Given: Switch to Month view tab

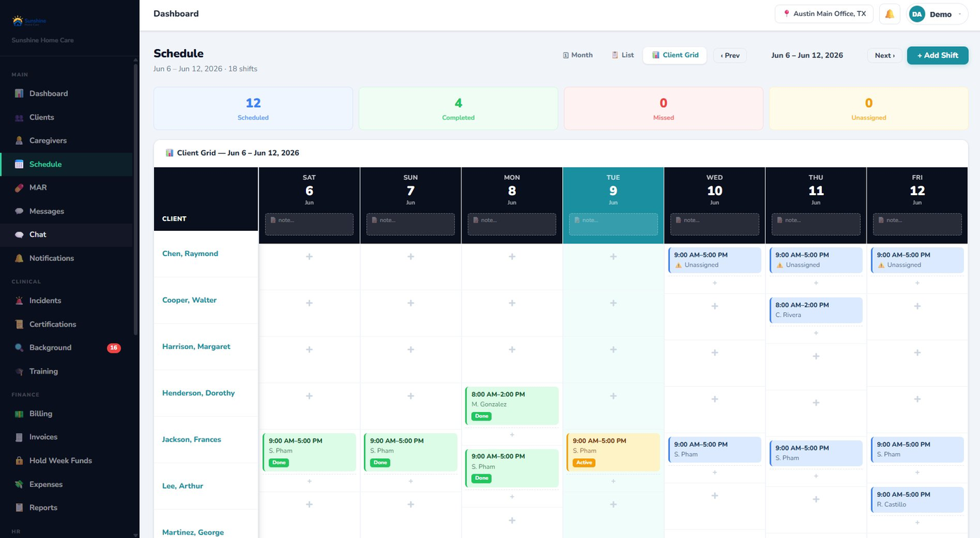Looking at the screenshot, I should click(577, 55).
